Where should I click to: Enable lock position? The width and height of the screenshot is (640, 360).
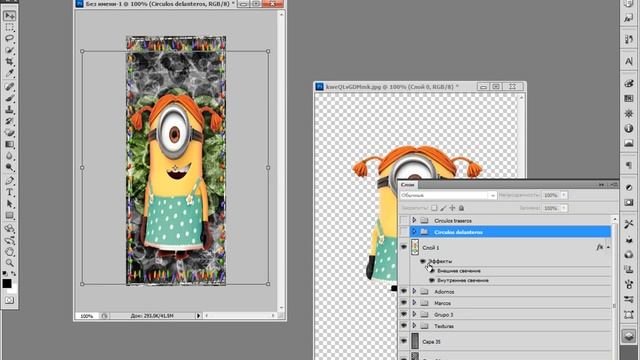click(x=452, y=208)
